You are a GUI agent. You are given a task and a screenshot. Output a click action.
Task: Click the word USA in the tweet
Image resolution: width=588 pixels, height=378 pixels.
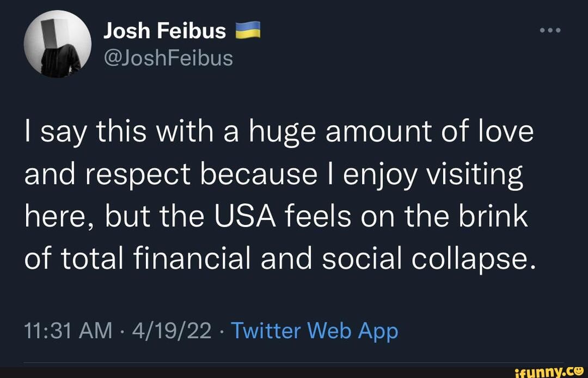[x=245, y=215]
